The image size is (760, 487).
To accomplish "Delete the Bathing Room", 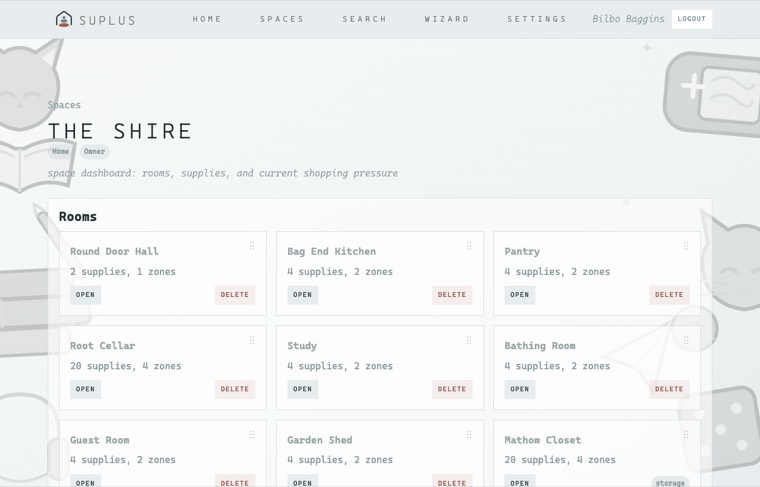I will pyautogui.click(x=669, y=389).
